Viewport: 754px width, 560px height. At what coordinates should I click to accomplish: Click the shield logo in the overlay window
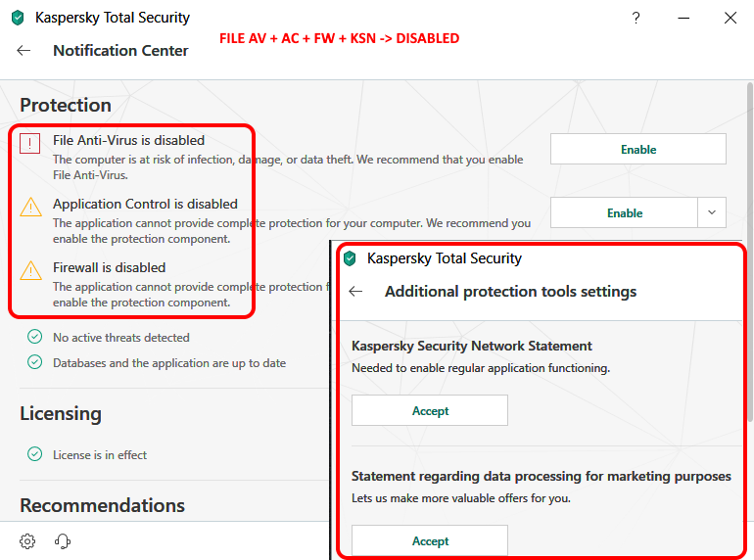point(348,259)
